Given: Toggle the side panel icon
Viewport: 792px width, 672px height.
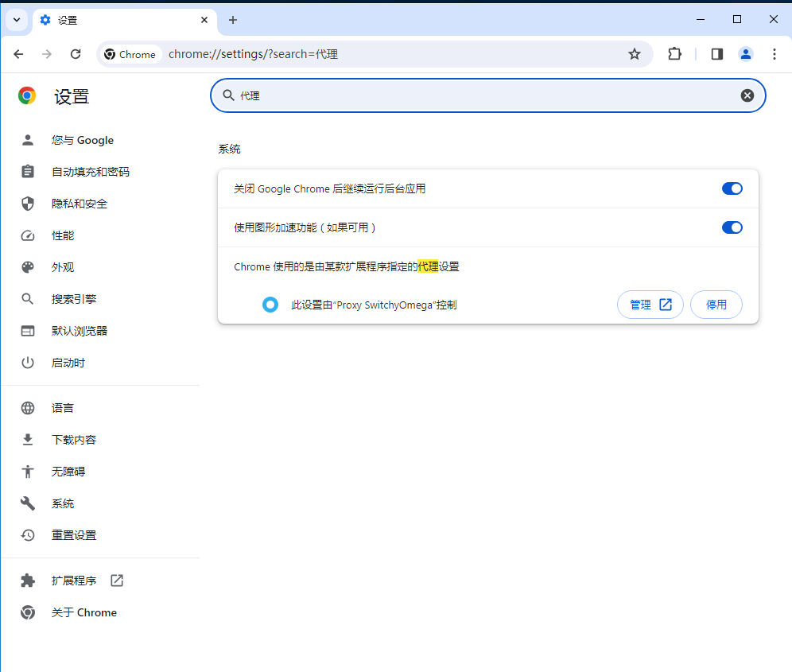Looking at the screenshot, I should coord(716,54).
